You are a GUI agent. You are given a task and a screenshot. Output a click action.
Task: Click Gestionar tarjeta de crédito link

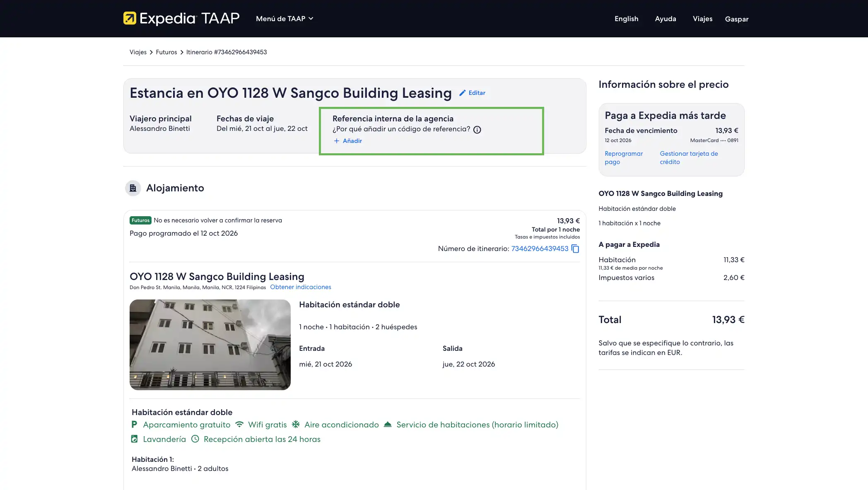pyautogui.click(x=689, y=158)
